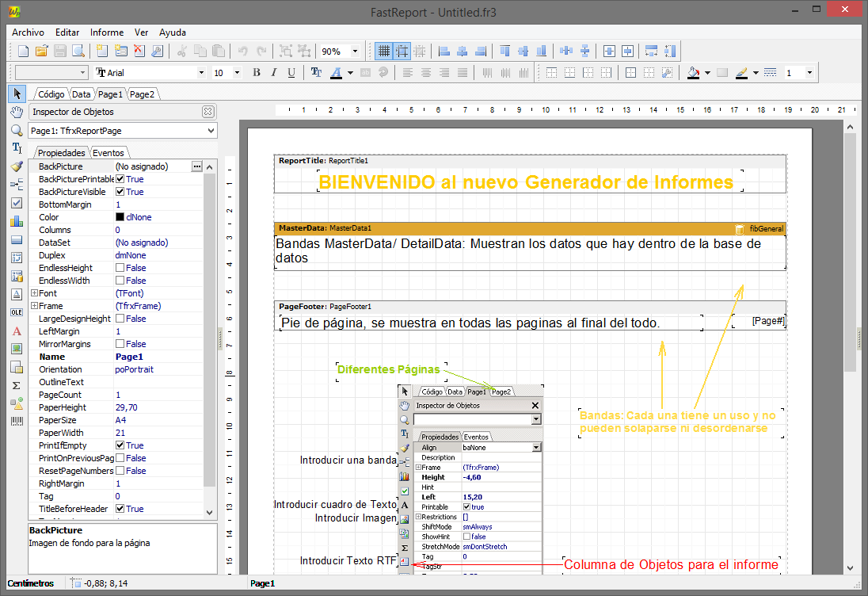Preview the report with the magnifier page icon
The image size is (868, 596).
(x=78, y=52)
